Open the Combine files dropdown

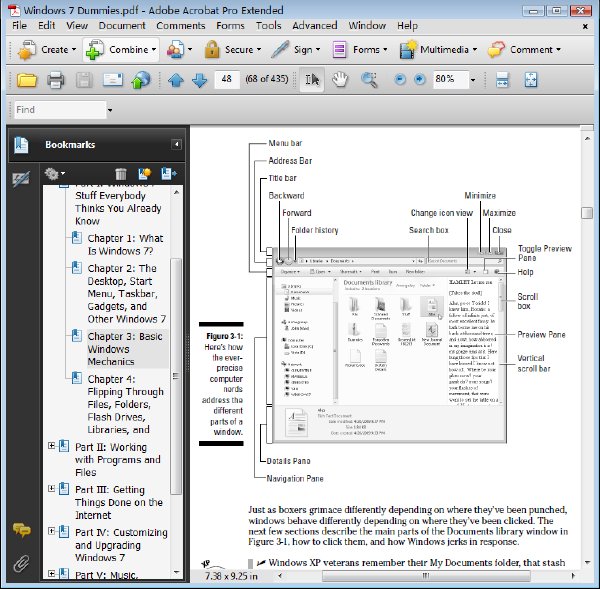[x=121, y=50]
